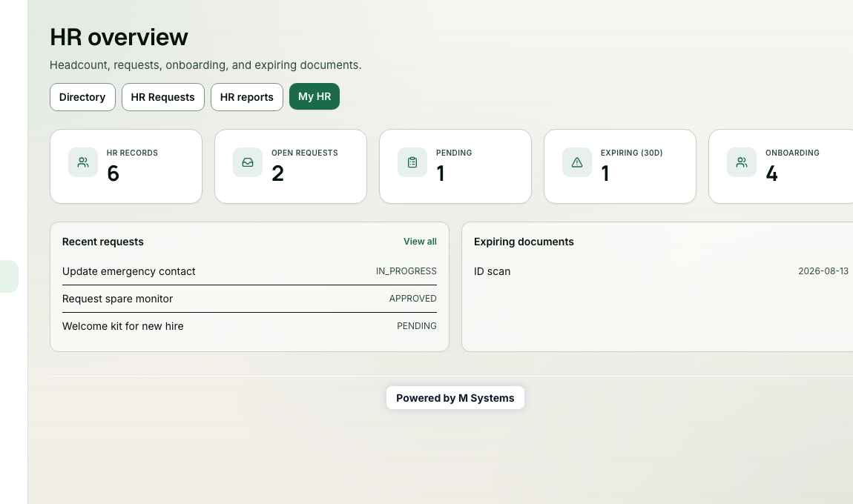Click the green sidebar item at left edge

9,276
